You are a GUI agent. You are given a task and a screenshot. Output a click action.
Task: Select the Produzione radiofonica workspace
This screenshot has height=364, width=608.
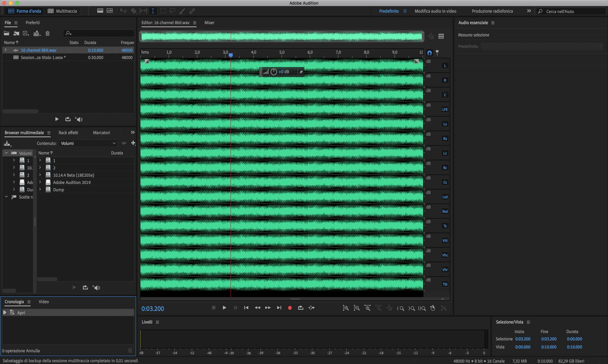click(x=492, y=11)
